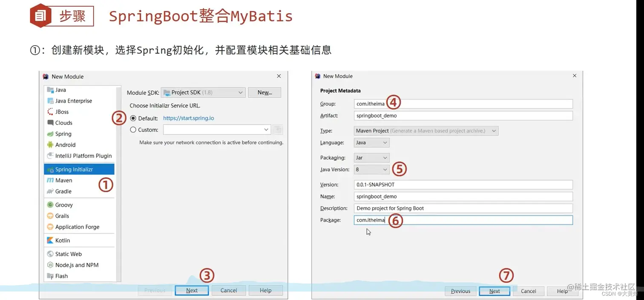Click the Application Forge icon

coord(50,227)
